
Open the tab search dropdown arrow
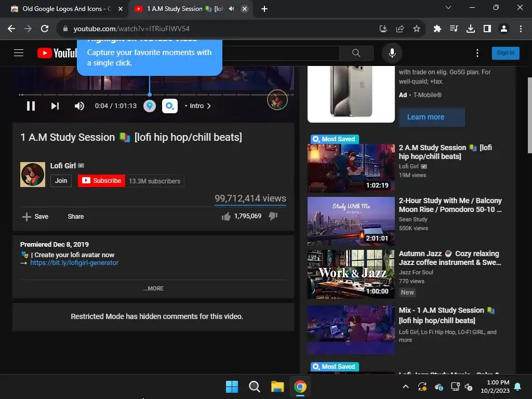tap(448, 7)
